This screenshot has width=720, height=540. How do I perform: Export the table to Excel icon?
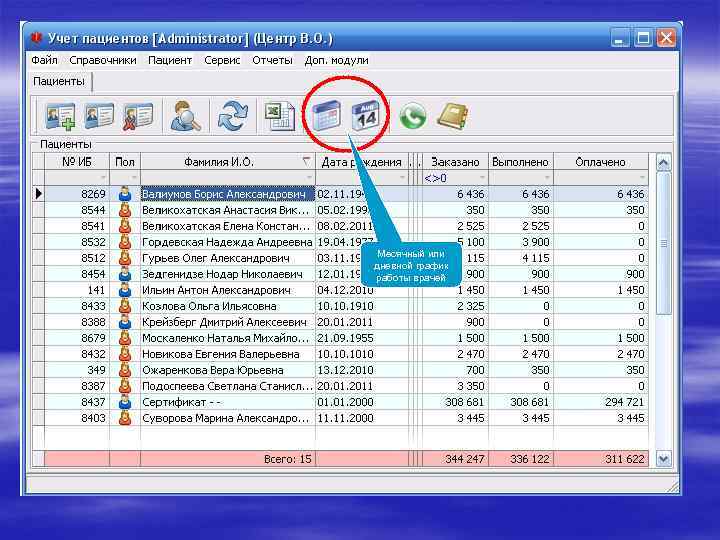point(280,116)
